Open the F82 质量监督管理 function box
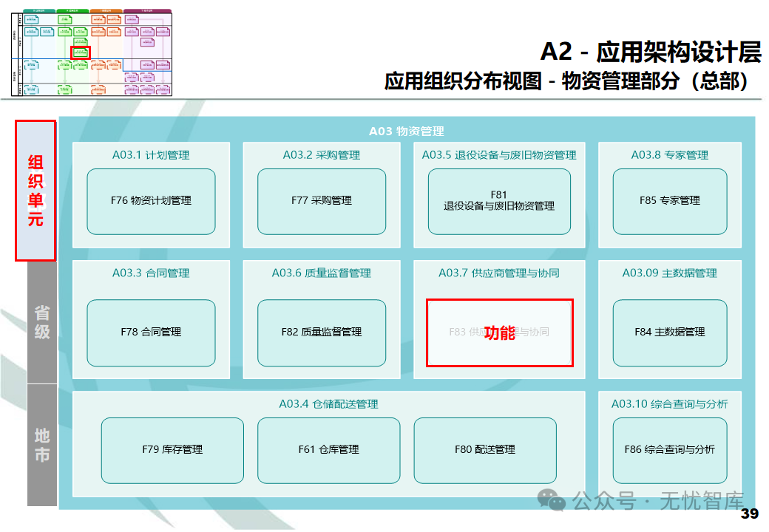The image size is (769, 532). [321, 332]
